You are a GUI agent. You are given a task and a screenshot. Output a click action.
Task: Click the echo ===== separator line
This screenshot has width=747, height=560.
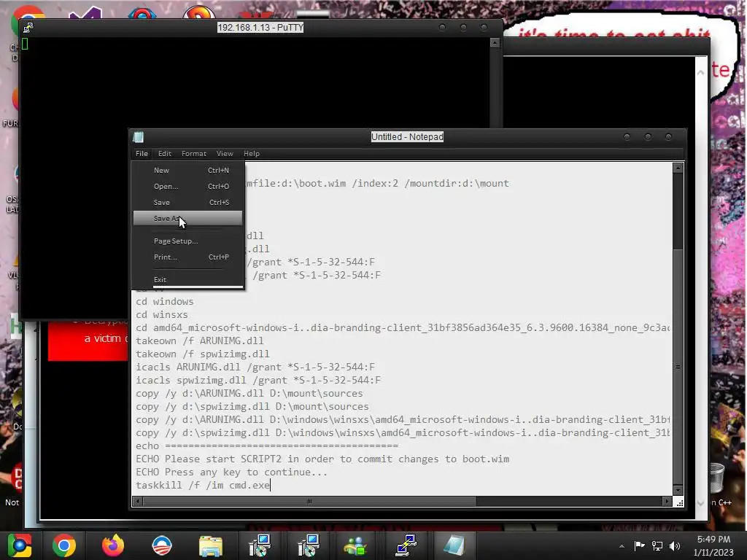267,446
